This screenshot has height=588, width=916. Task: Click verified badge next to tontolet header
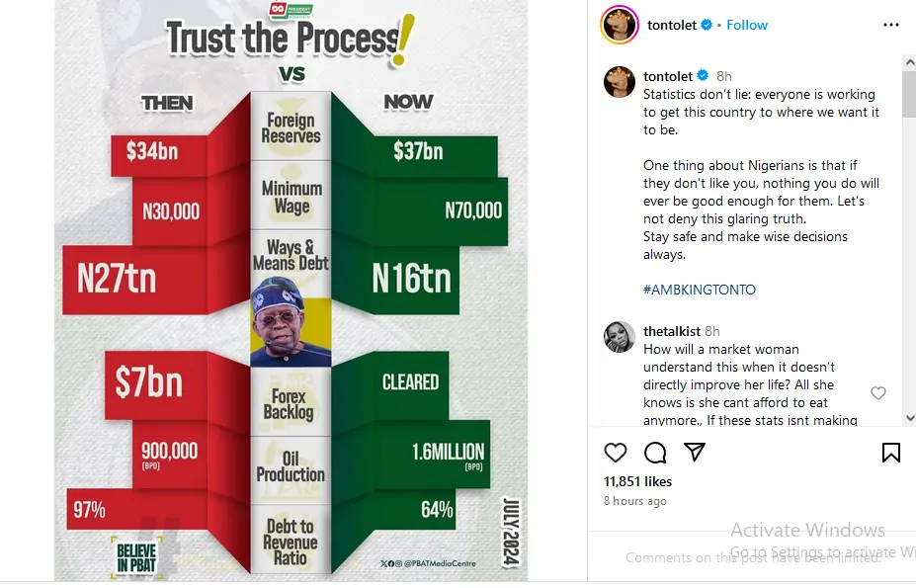coord(707,25)
